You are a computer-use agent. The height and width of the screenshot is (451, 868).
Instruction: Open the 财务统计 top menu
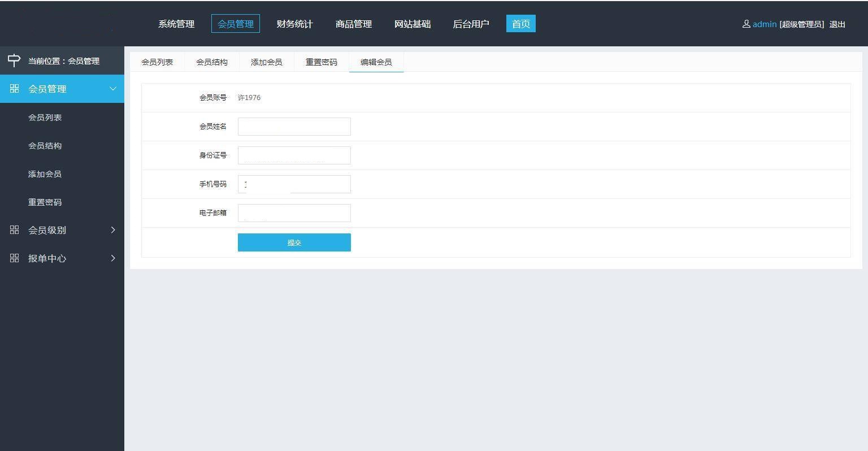(x=294, y=24)
